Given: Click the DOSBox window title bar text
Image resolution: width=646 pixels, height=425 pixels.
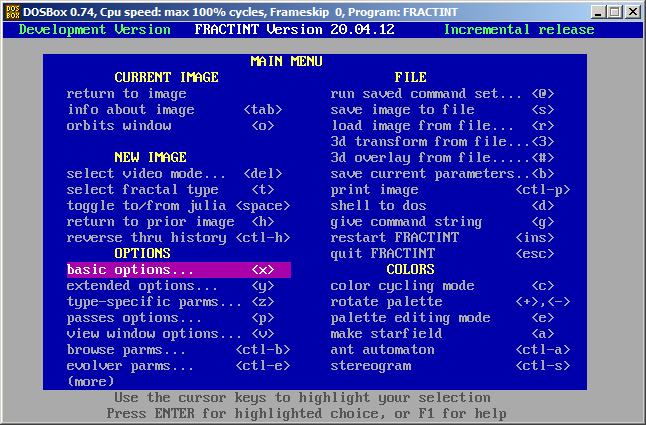Looking at the screenshot, I should 240,12.
